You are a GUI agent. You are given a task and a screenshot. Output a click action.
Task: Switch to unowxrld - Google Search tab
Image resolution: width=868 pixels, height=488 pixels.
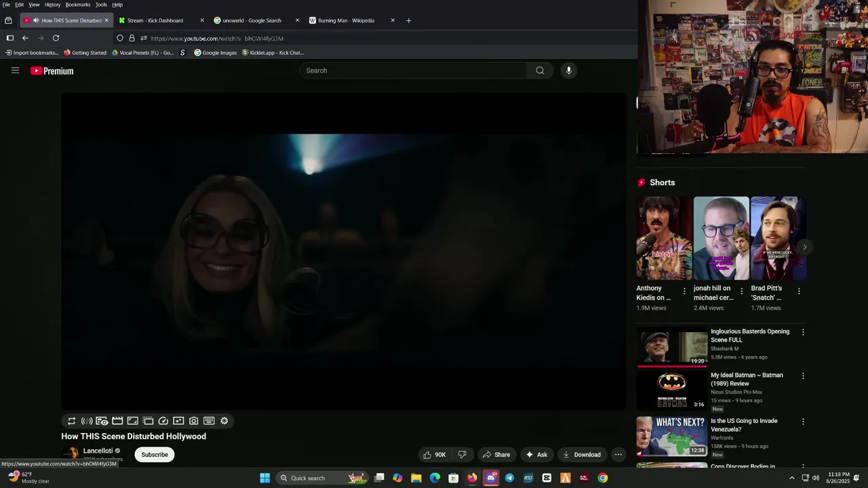click(256, 20)
